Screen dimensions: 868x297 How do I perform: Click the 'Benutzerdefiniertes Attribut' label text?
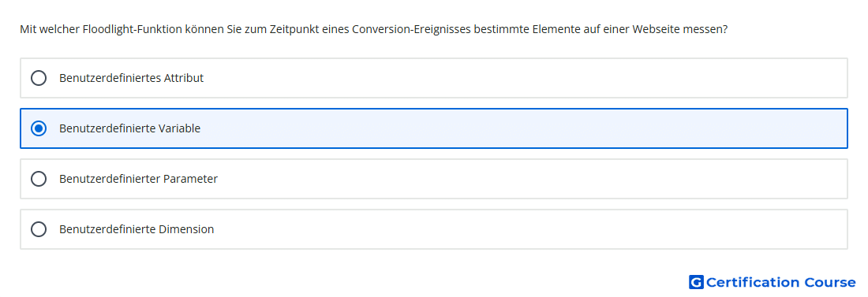coord(131,78)
